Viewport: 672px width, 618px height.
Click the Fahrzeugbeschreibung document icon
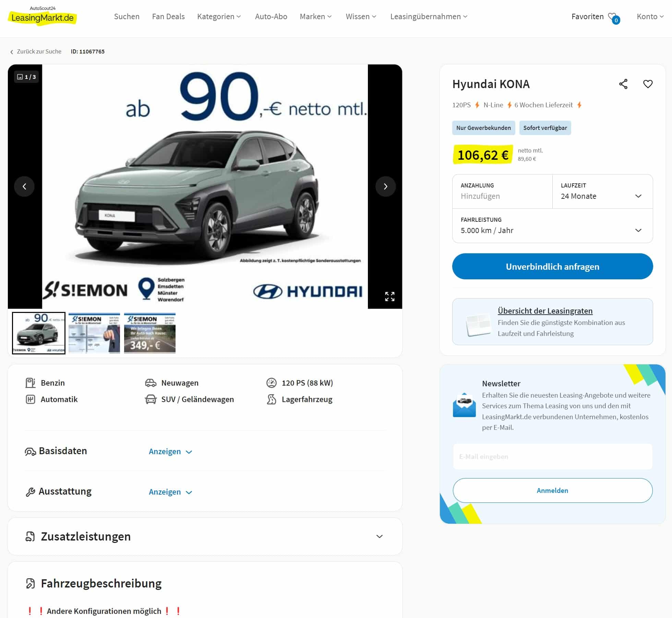(x=30, y=583)
